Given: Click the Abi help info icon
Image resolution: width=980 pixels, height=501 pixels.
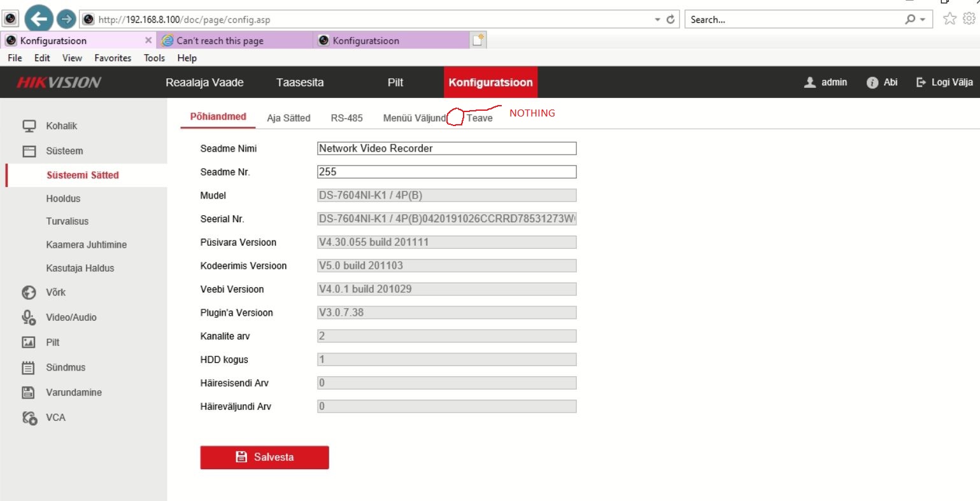Looking at the screenshot, I should pyautogui.click(x=872, y=83).
